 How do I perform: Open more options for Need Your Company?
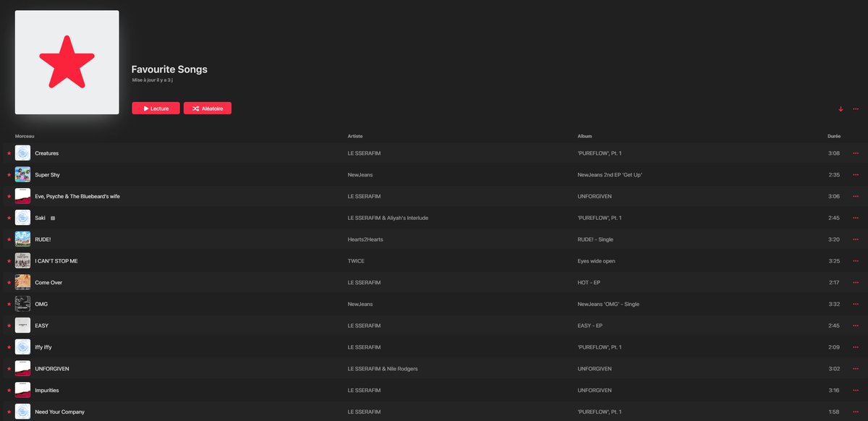[856, 412]
